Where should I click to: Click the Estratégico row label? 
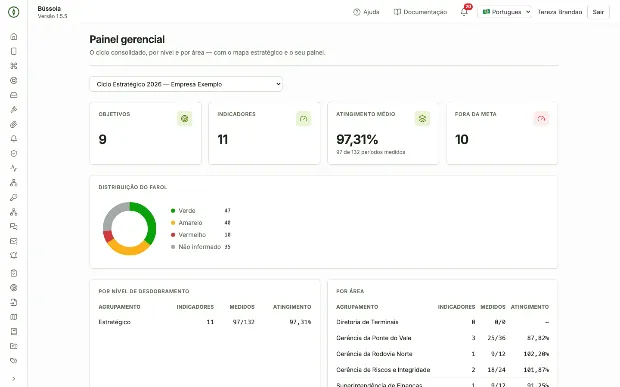(x=115, y=322)
